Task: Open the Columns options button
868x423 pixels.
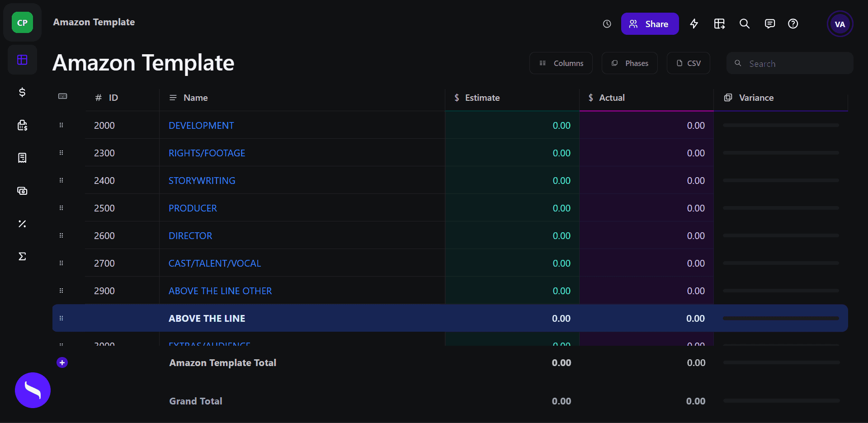Action: pyautogui.click(x=561, y=63)
